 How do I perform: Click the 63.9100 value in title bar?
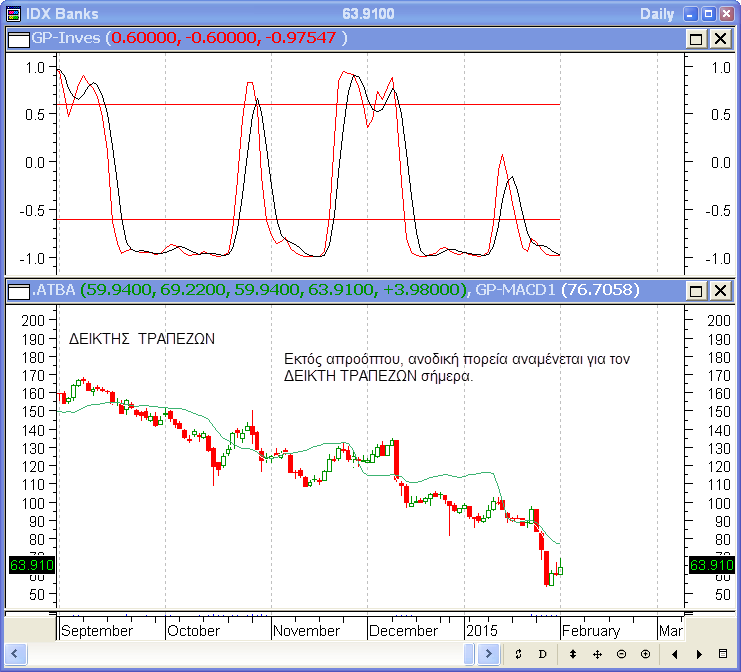coord(368,14)
